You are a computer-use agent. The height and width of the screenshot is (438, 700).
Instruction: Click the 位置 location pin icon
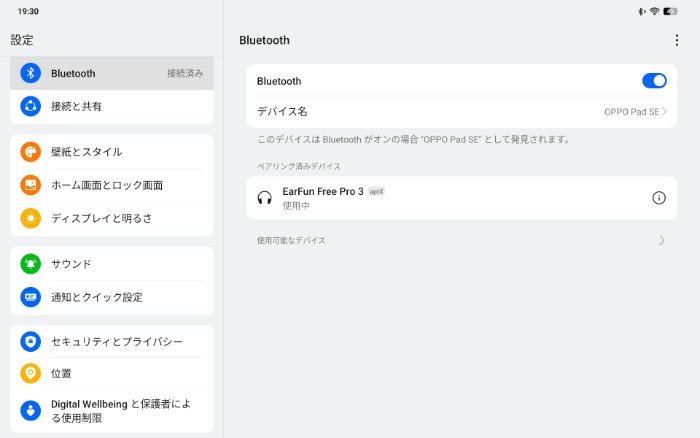click(x=30, y=373)
